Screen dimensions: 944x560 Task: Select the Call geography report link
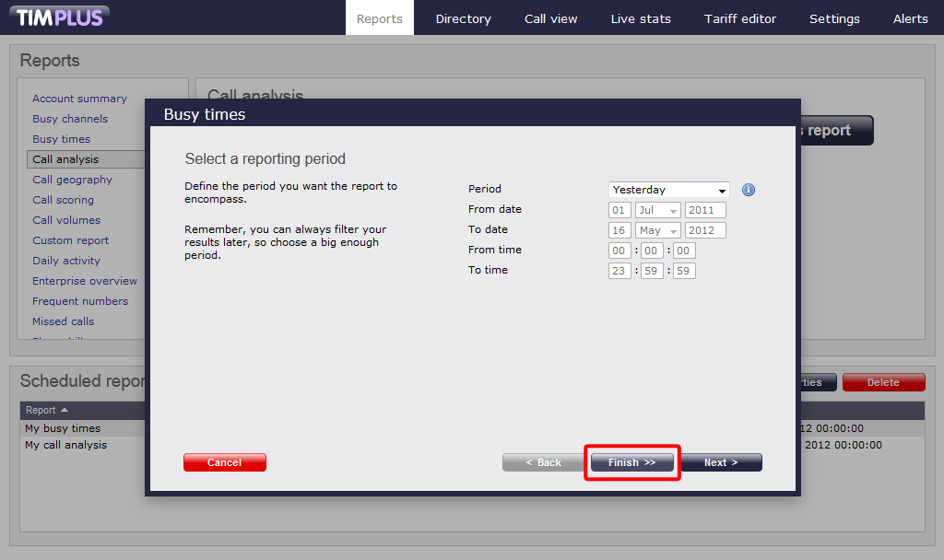[72, 180]
